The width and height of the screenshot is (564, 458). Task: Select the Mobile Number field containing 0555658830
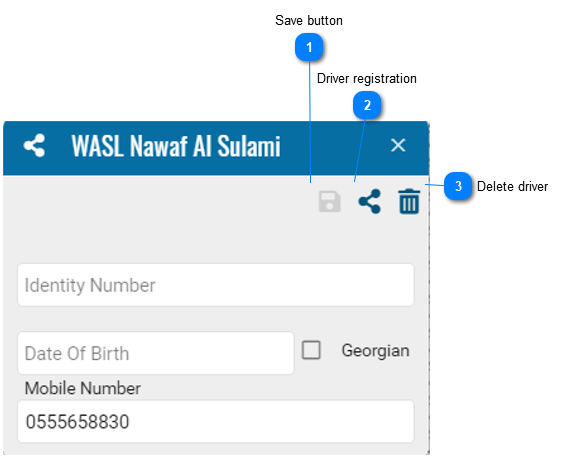coord(216,421)
